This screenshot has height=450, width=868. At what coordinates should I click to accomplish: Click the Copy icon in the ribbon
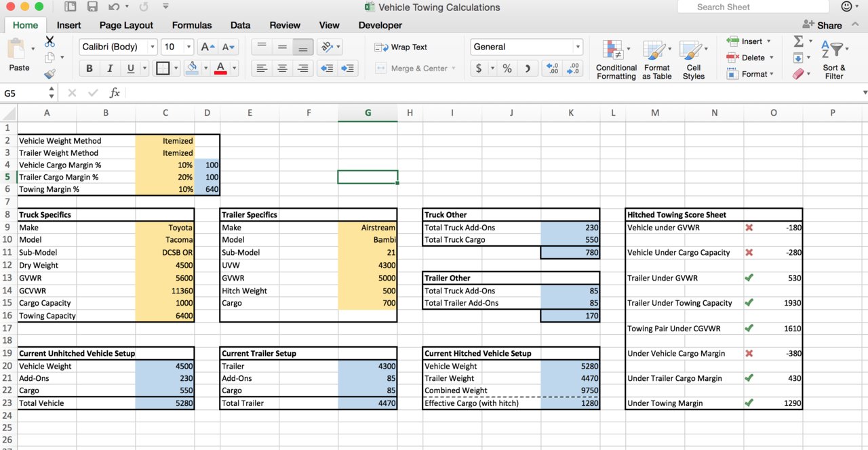click(x=50, y=58)
